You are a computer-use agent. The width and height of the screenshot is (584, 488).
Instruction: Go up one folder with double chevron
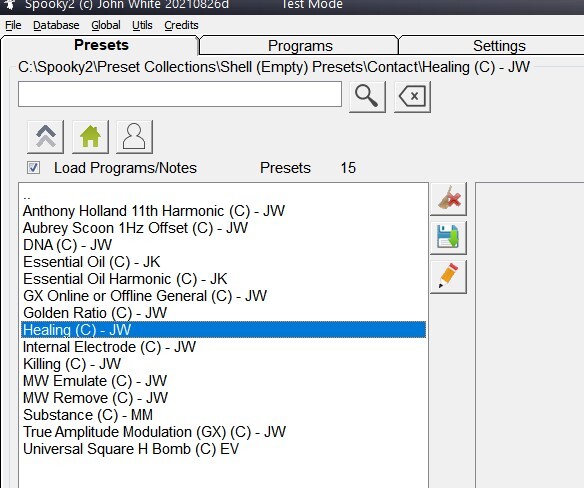(45, 137)
